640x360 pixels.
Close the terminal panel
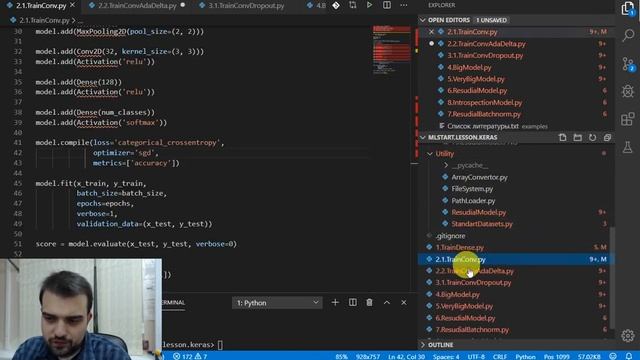404,302
